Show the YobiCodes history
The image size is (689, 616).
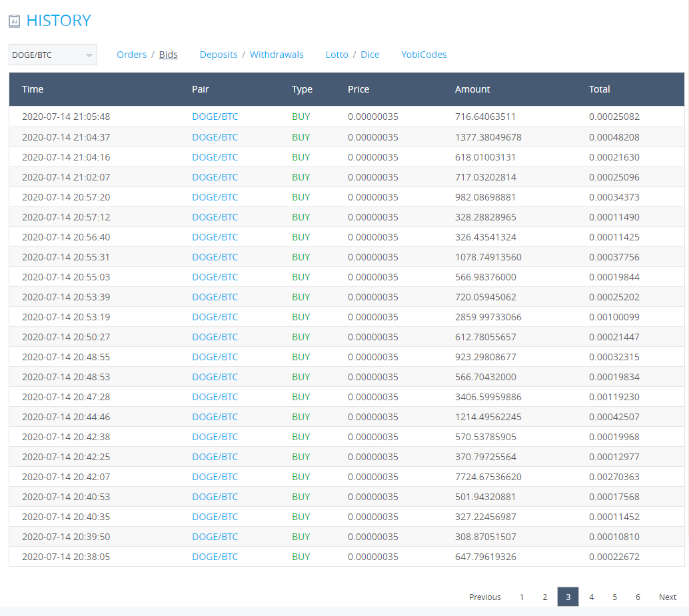tap(424, 55)
